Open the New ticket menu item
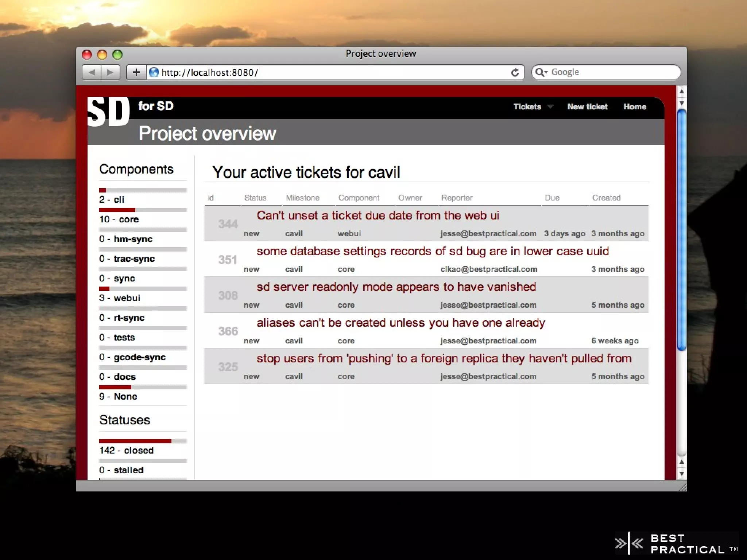The image size is (747, 560). 587,107
